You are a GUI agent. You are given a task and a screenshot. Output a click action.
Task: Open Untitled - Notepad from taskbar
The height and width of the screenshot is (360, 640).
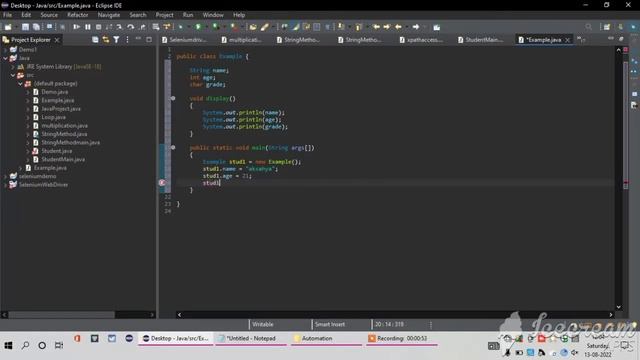pyautogui.click(x=250, y=338)
